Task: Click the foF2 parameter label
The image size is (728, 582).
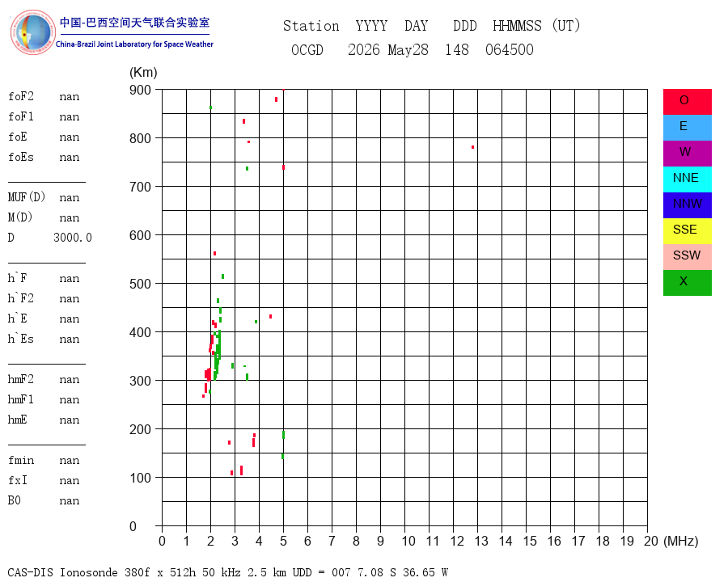Action: point(21,96)
